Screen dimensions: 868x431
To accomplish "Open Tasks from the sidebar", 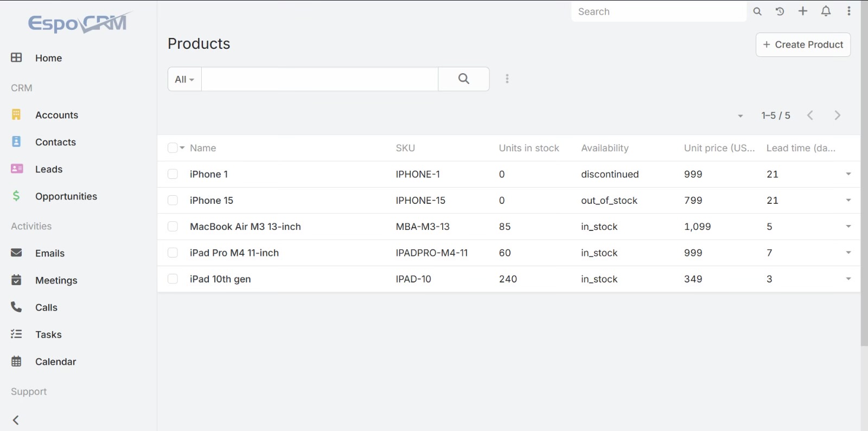I will tap(48, 334).
